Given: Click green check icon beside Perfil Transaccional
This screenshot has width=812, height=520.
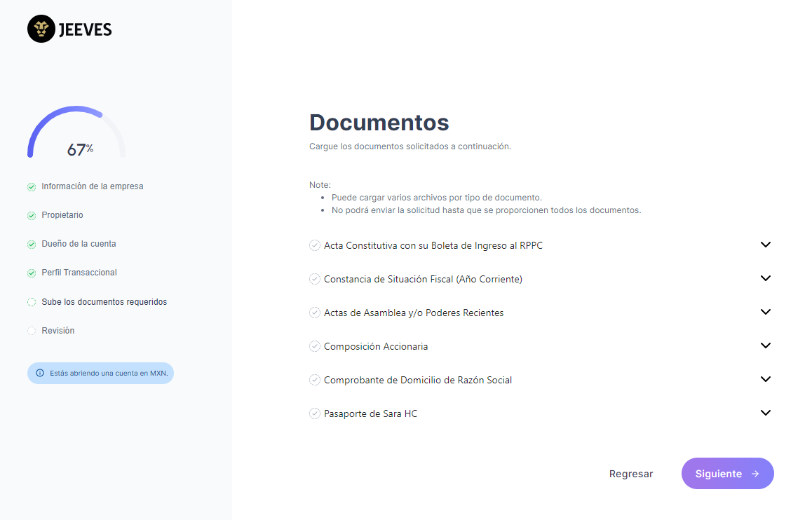Looking at the screenshot, I should tap(32, 273).
